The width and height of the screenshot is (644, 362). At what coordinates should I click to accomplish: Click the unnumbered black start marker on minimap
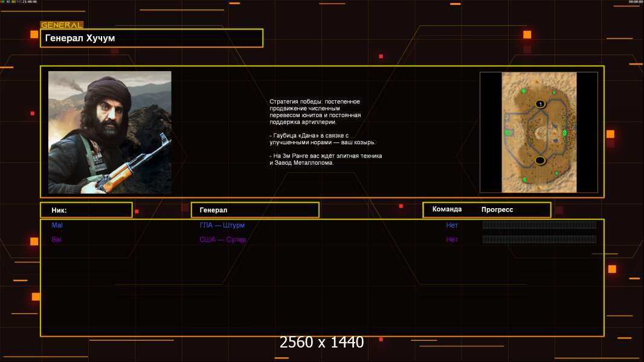click(540, 160)
